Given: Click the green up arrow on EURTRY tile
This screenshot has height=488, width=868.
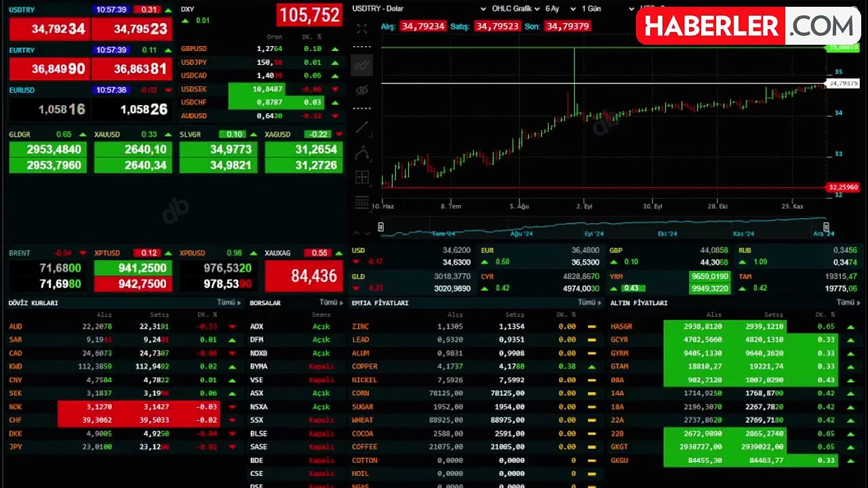Looking at the screenshot, I should pos(167,50).
